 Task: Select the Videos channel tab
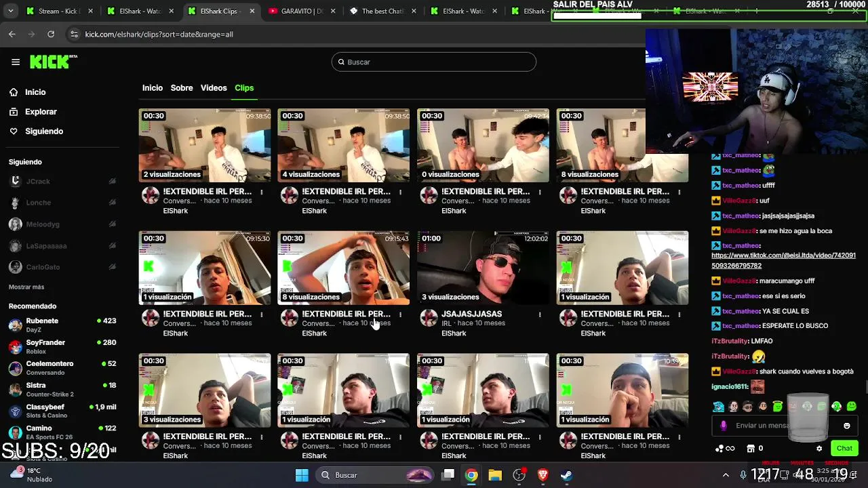coord(214,88)
